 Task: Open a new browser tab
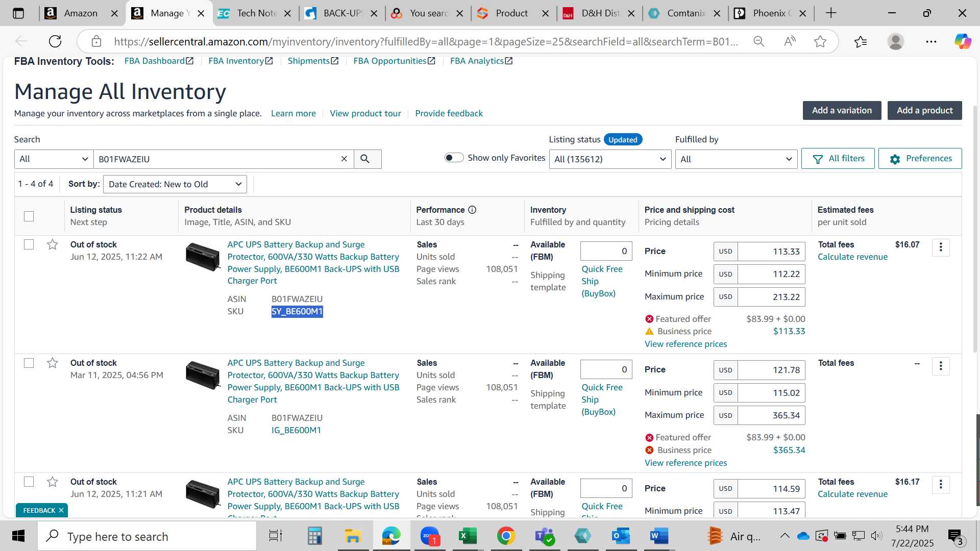[831, 13]
